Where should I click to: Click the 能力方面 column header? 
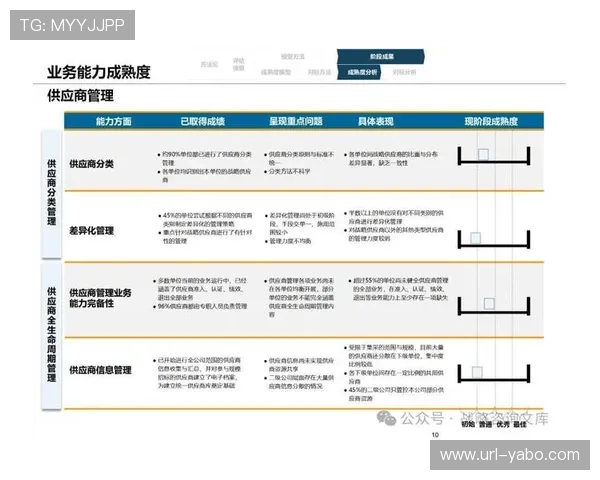[113, 121]
